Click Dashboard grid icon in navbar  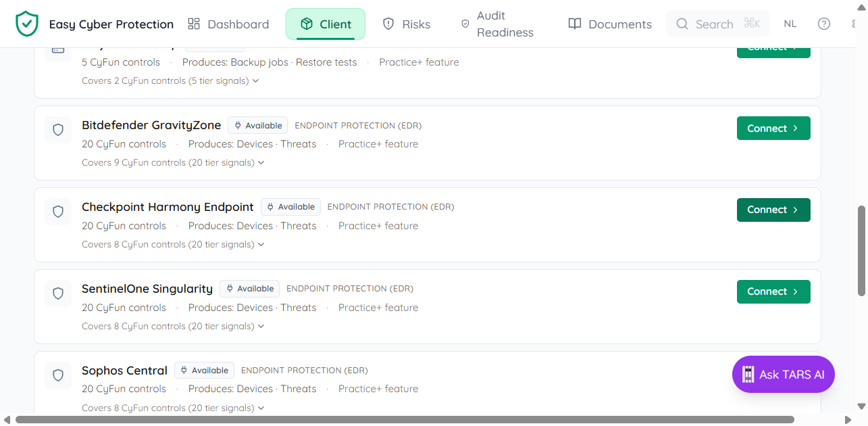pos(194,24)
